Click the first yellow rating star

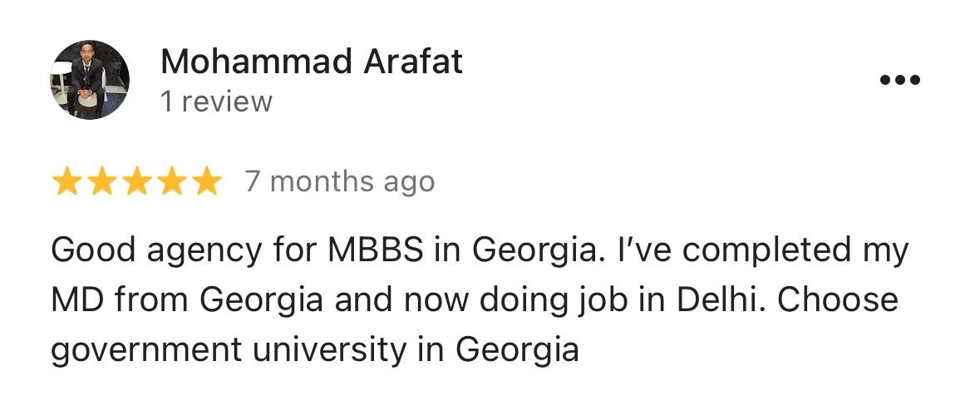tap(66, 181)
